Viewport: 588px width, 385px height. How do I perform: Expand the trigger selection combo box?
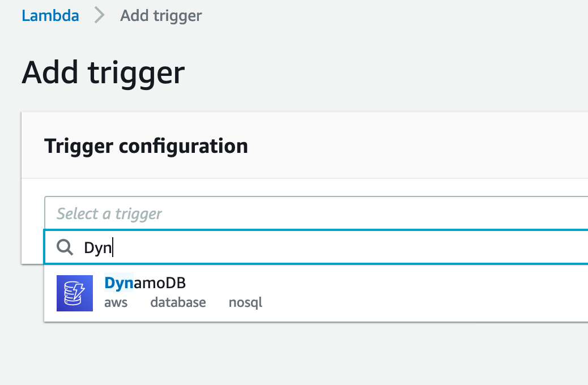227,213
